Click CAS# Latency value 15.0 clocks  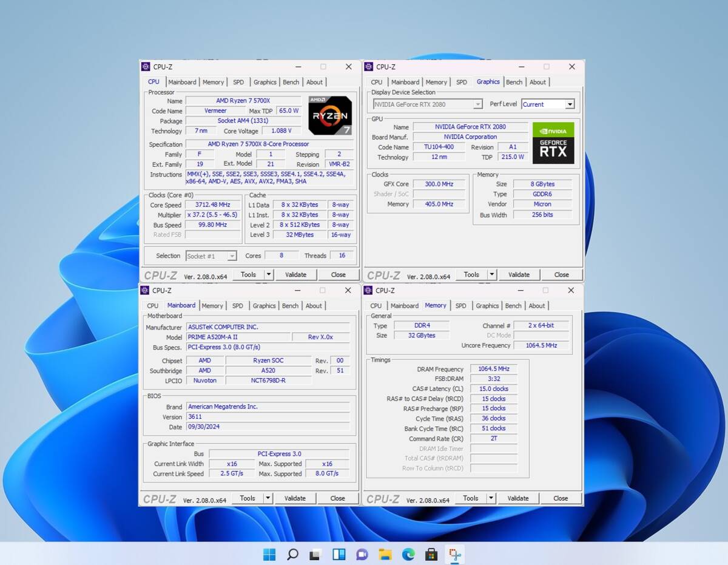click(494, 388)
